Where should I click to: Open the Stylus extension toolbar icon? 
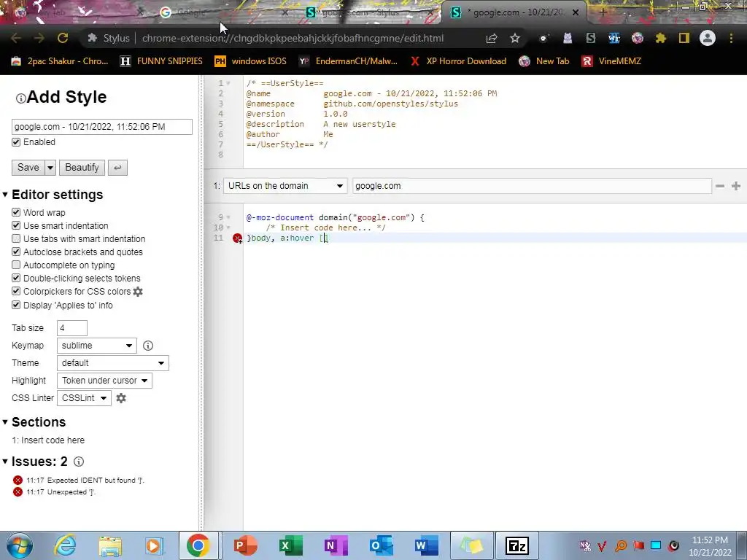pos(591,38)
